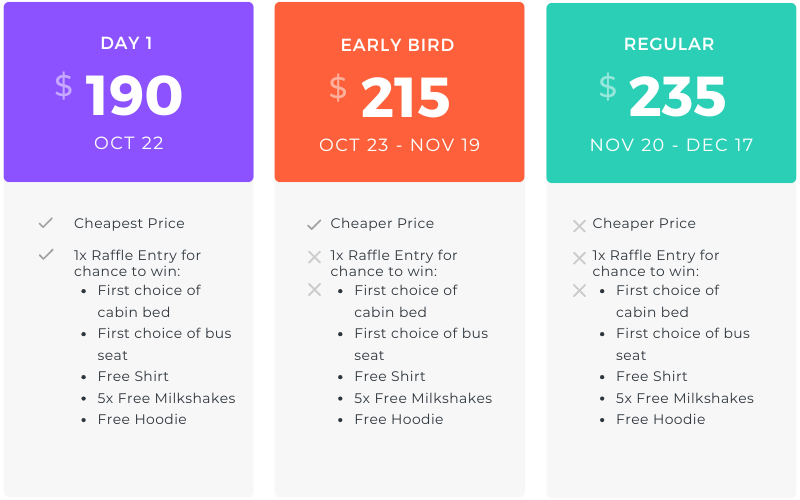
Task: Click the checkmark next to Early Bird Cheaper Price
Action: [x=314, y=224]
